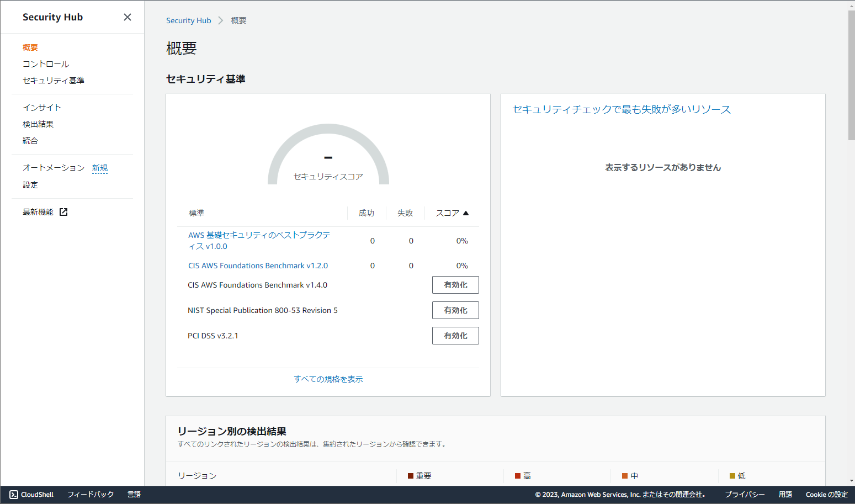Open CloudShell from the footer
The width and height of the screenshot is (855, 504).
pos(31,495)
